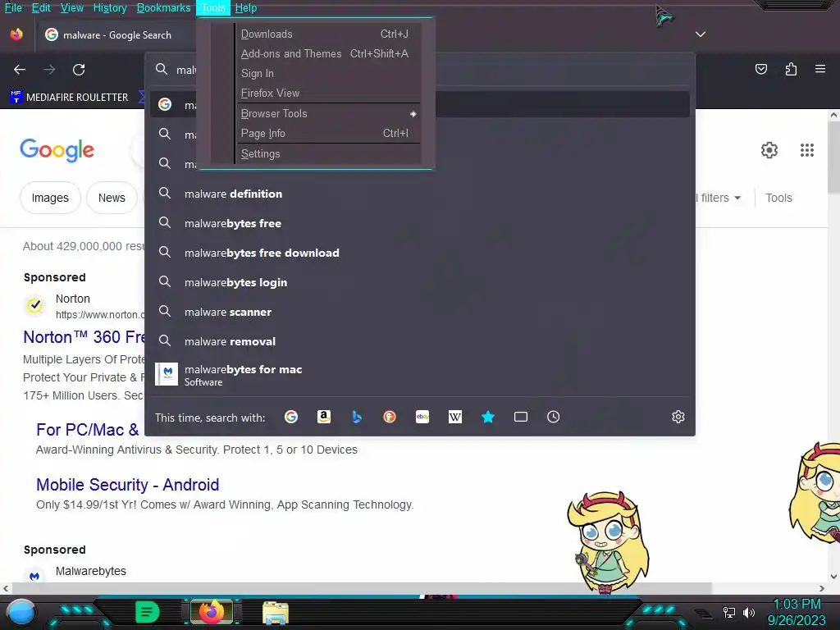
Task: Open the network tray icon
Action: coord(729,612)
